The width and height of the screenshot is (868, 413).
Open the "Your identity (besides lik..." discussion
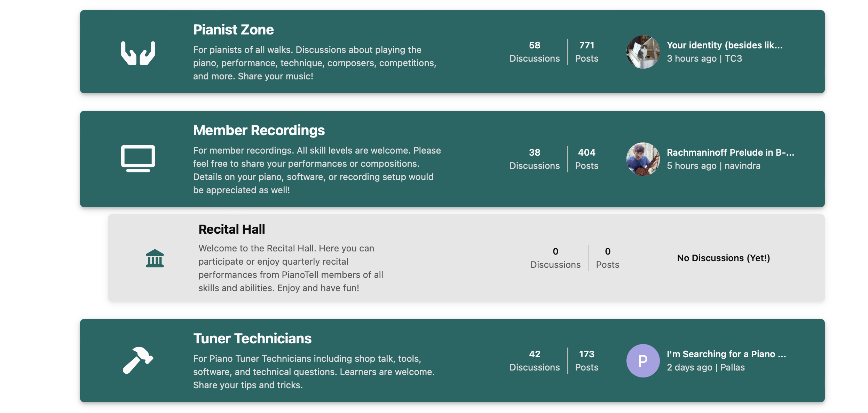724,45
